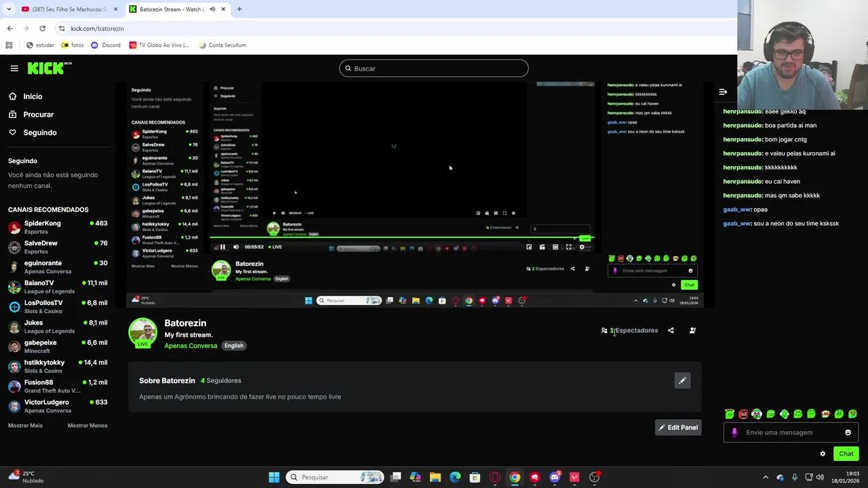Screen dimensions: 868x488
Task: Open the Conta Secullum bookmark
Action: [222, 45]
